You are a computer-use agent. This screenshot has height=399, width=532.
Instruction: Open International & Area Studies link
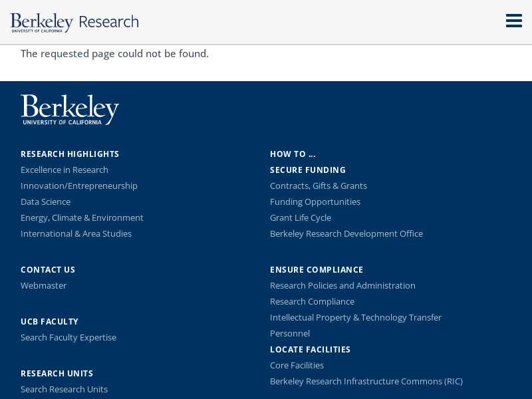pyautogui.click(x=76, y=234)
